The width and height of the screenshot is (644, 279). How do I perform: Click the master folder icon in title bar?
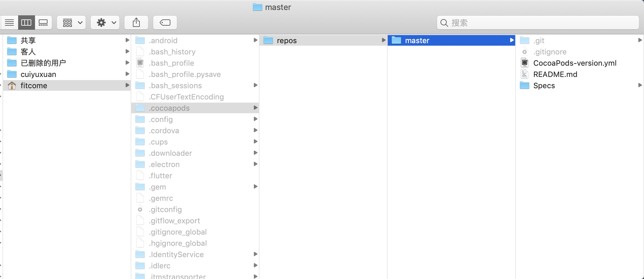point(258,7)
